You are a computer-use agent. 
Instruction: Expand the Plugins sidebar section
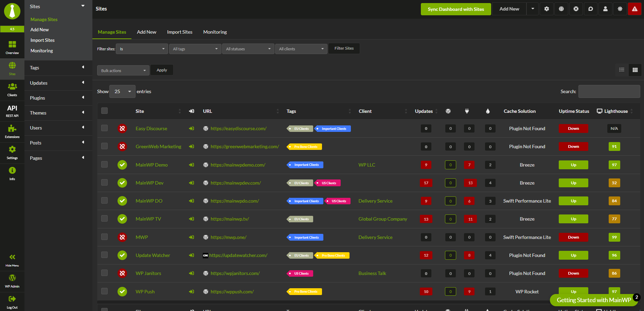point(58,98)
